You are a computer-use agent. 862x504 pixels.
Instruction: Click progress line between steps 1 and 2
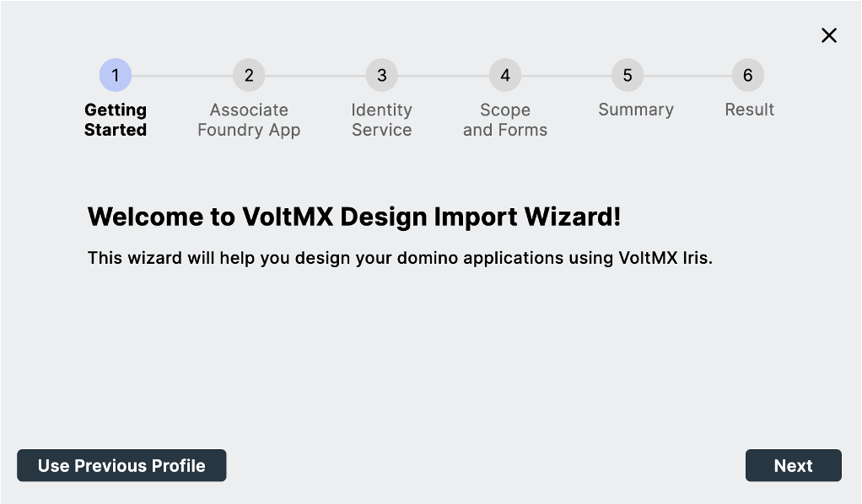tap(182, 76)
